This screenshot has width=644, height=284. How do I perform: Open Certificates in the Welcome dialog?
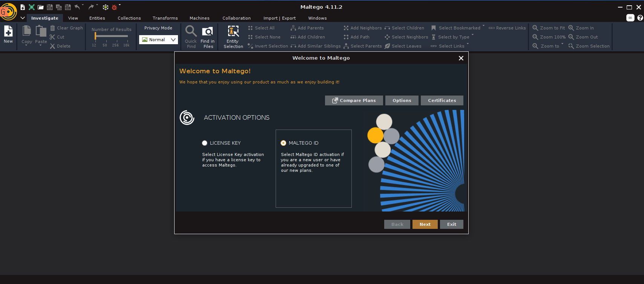(442, 100)
